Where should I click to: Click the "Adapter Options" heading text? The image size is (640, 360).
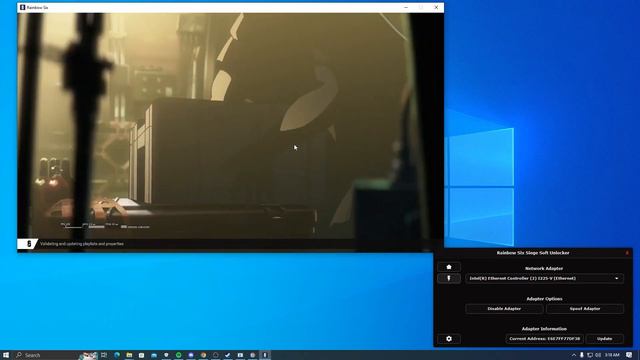point(544,299)
